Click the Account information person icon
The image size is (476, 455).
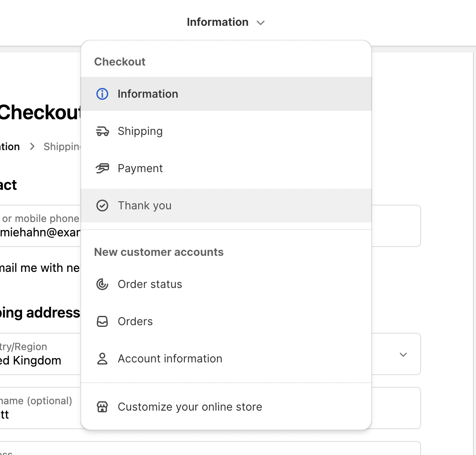102,359
